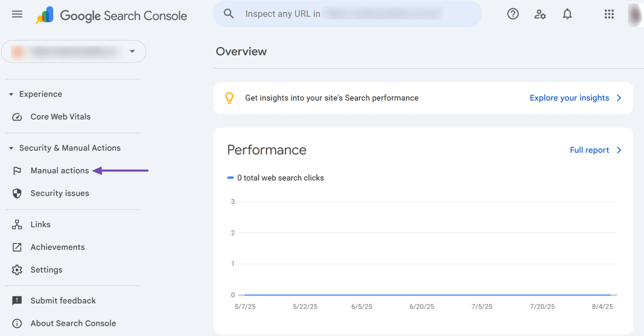The height and width of the screenshot is (336, 644).
Task: Open the Google apps grid
Action: (x=609, y=14)
